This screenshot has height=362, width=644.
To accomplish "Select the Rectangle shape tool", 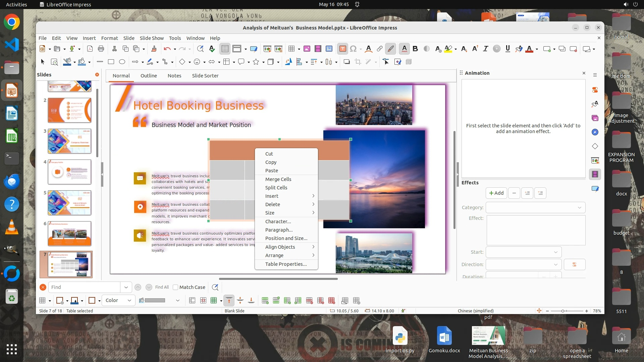I will pyautogui.click(x=111, y=62).
